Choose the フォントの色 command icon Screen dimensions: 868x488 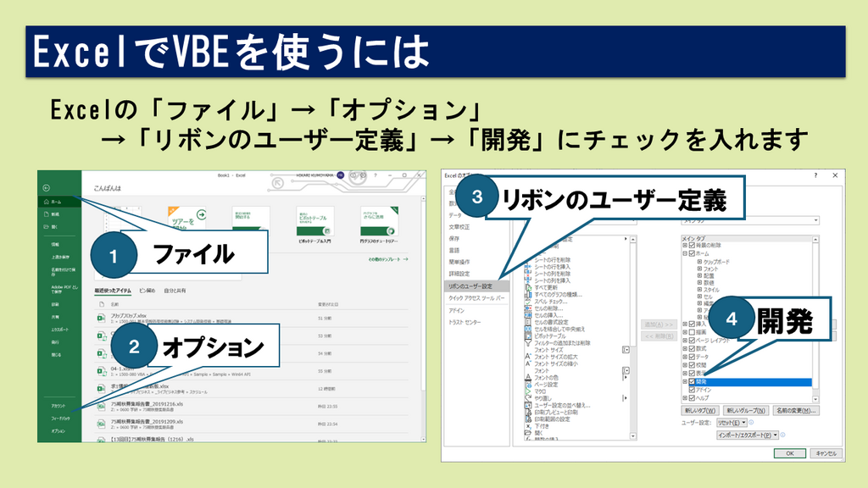pos(528,377)
